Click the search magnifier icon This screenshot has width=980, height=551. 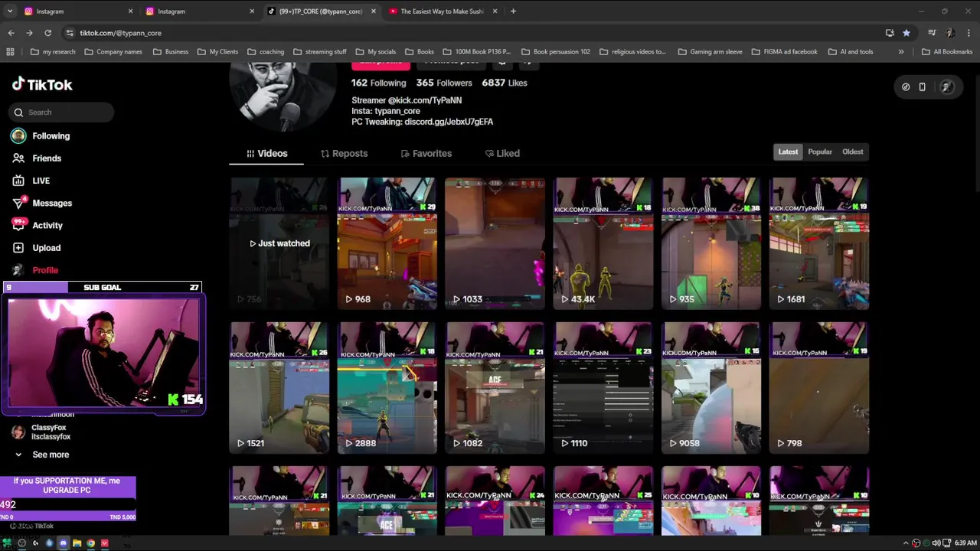pyautogui.click(x=18, y=112)
